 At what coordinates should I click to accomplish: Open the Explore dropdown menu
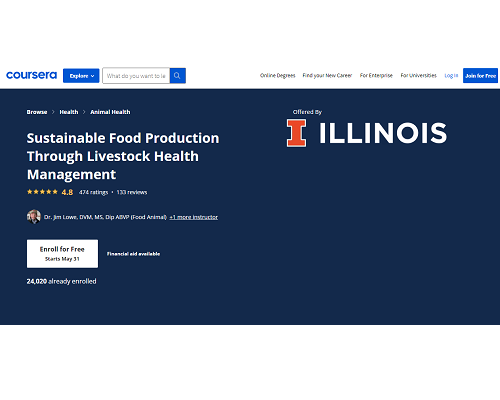coord(81,76)
